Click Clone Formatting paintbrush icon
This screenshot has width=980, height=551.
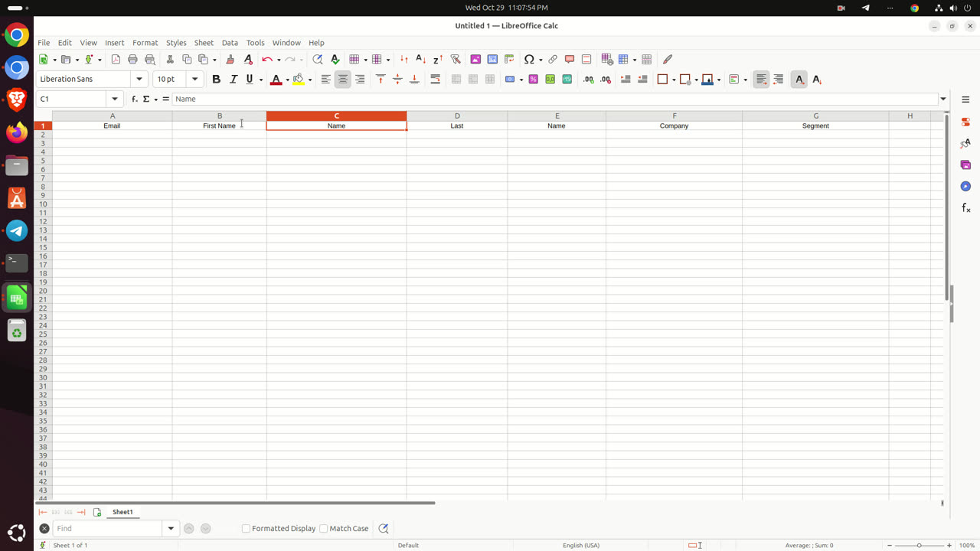(230, 59)
